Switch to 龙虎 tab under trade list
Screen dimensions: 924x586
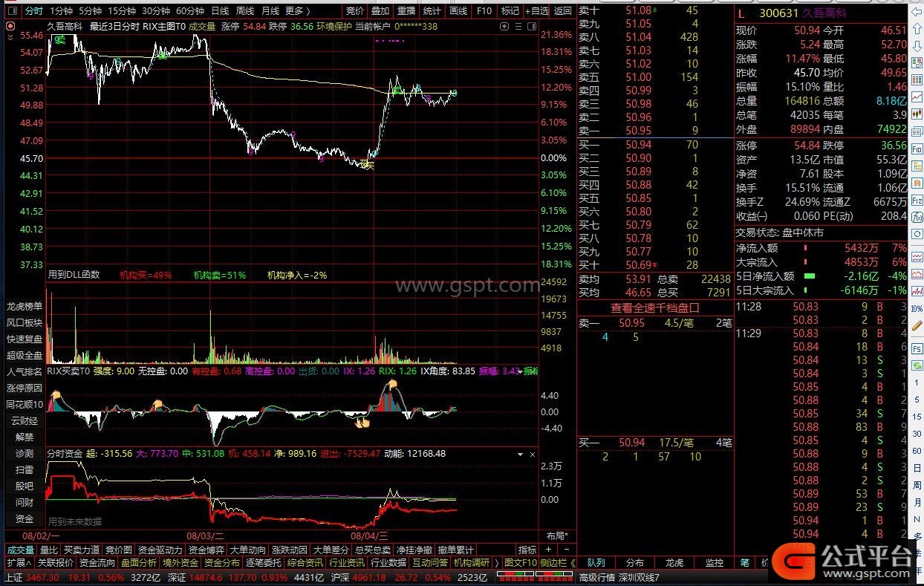click(674, 563)
